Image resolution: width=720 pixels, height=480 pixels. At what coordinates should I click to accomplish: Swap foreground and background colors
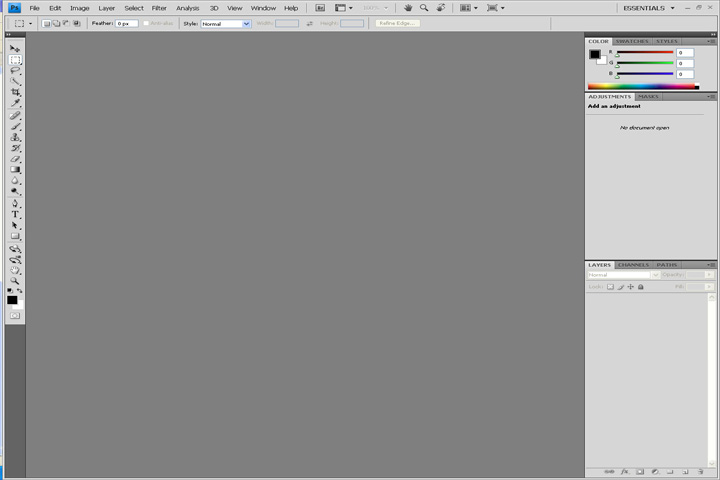pyautogui.click(x=20, y=291)
